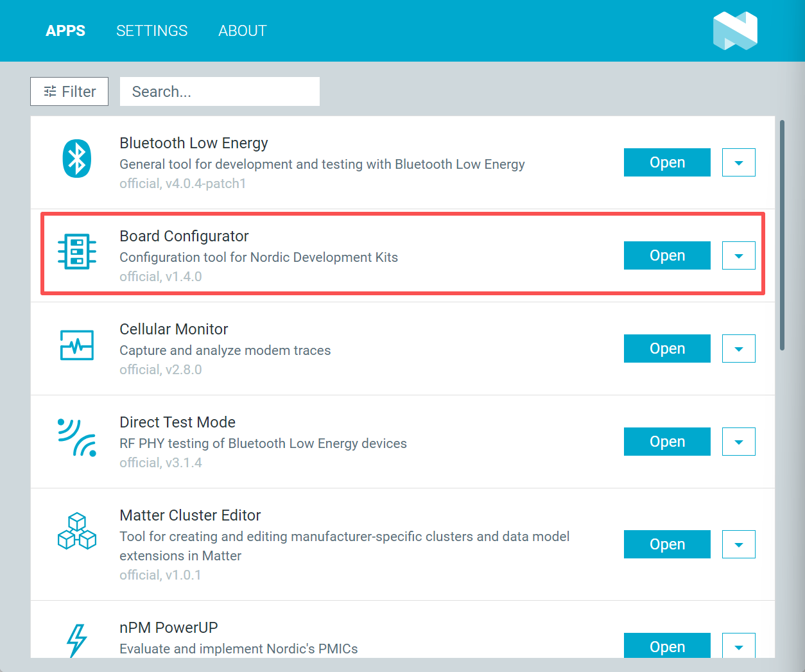The height and width of the screenshot is (672, 805).
Task: Expand Cellular Monitor dropdown arrow
Action: [x=739, y=349]
